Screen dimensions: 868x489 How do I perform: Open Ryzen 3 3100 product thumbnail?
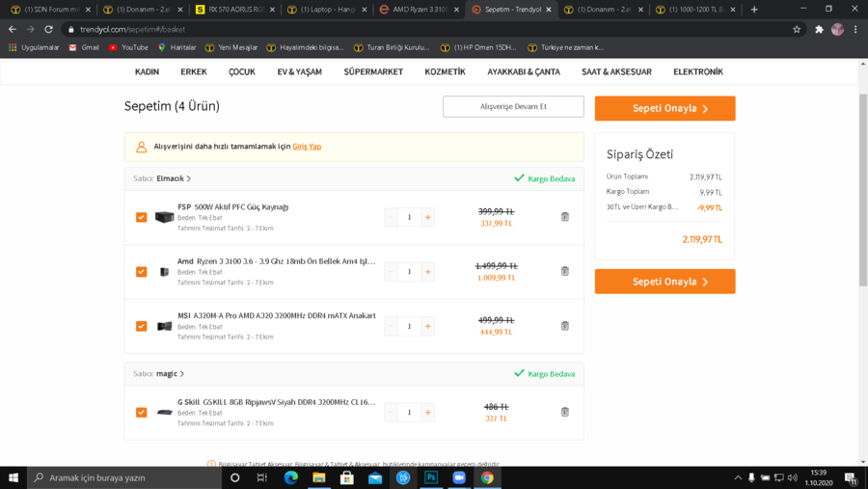click(164, 271)
